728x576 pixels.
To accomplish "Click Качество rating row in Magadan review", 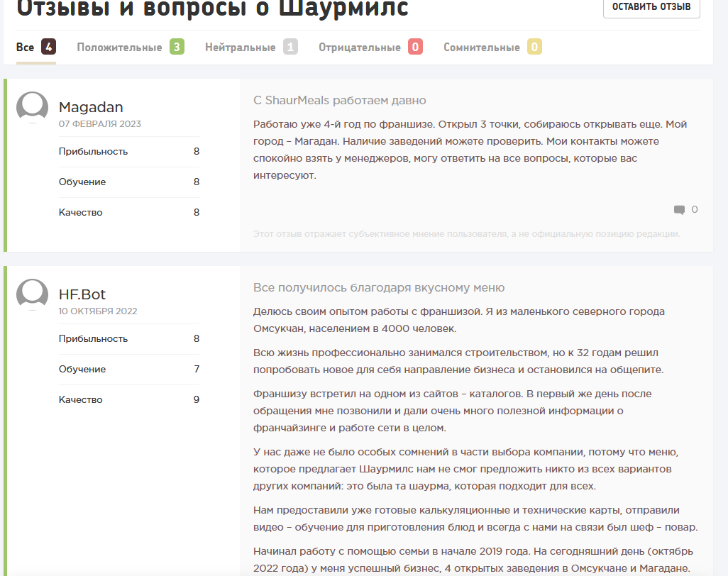I will pos(129,213).
